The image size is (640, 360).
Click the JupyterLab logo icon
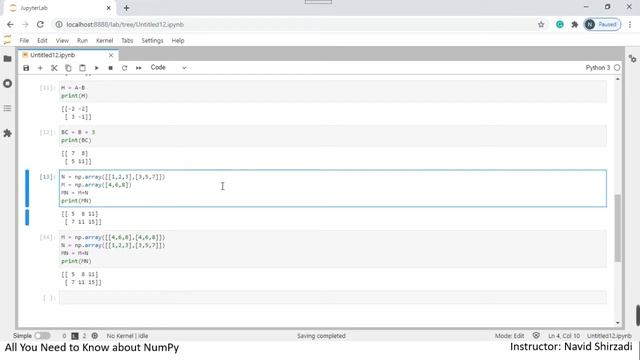(7, 40)
